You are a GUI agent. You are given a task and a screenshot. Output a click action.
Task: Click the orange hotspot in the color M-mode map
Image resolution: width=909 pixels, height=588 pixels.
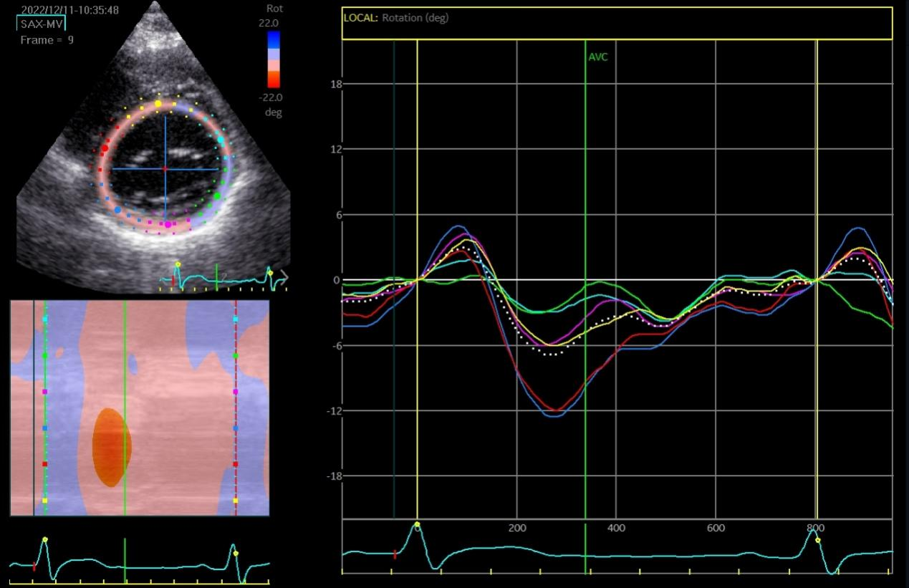(x=111, y=448)
